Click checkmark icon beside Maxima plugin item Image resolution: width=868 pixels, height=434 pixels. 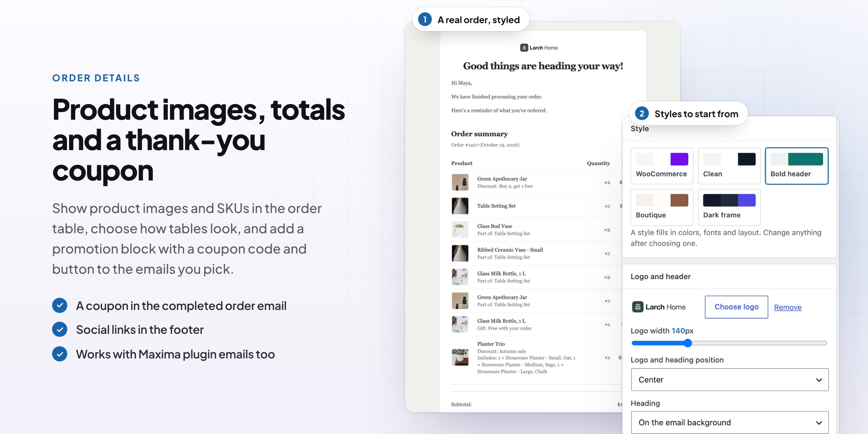click(x=60, y=354)
